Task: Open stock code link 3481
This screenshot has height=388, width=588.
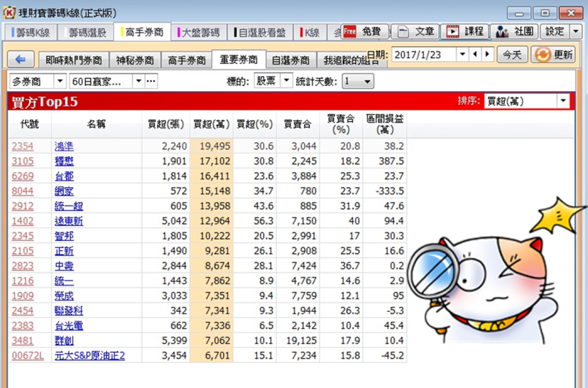Action: pos(22,341)
